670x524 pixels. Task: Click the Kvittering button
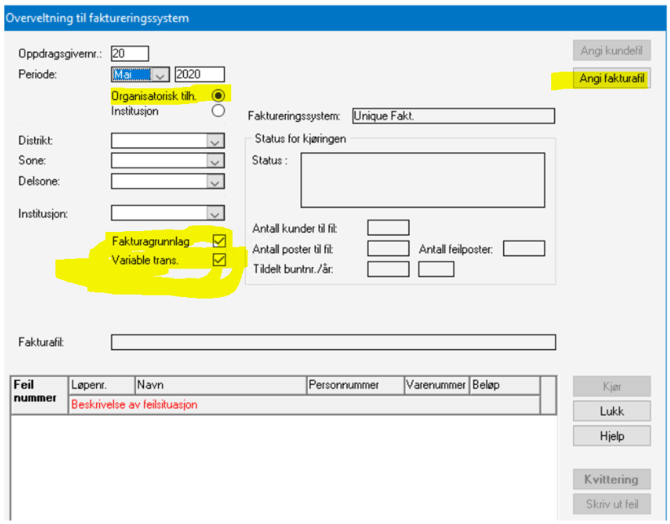(x=611, y=480)
